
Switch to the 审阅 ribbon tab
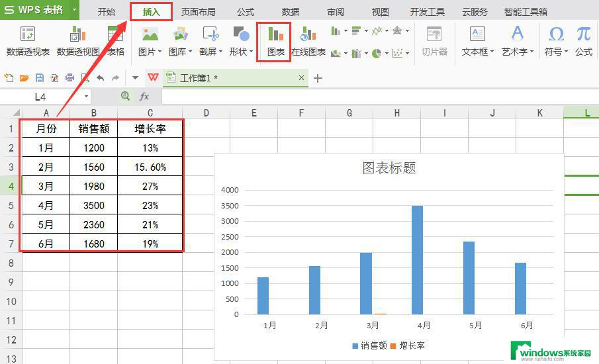click(x=336, y=12)
